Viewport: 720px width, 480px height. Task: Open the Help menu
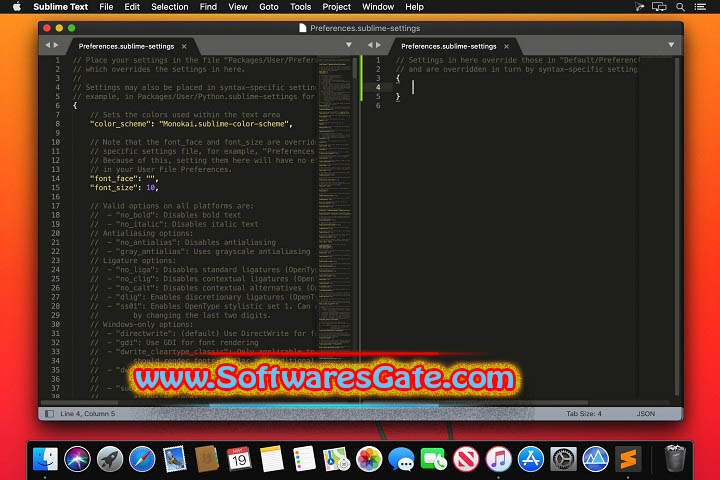(x=414, y=7)
